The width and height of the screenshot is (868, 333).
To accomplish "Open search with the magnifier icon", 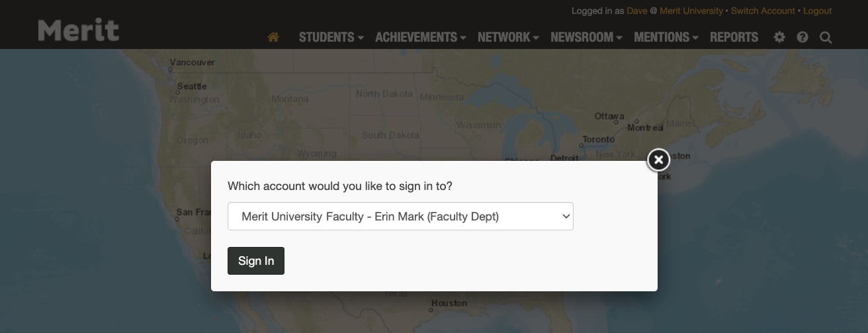I will coord(826,38).
